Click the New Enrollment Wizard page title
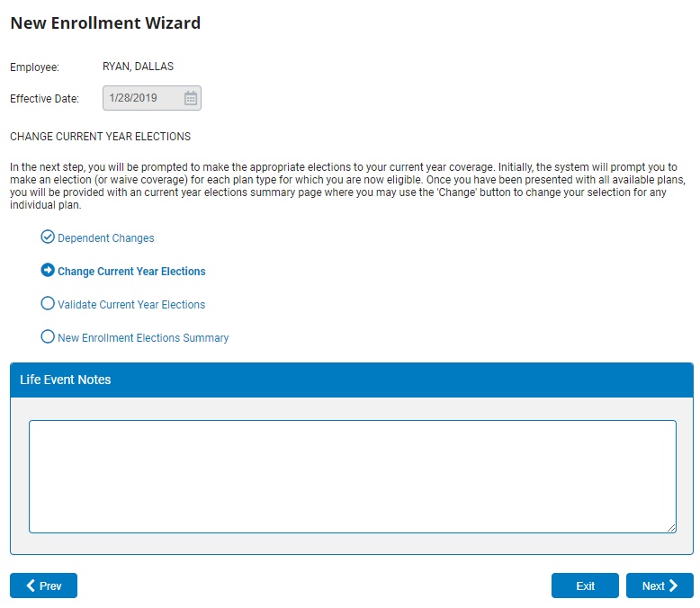 [105, 23]
